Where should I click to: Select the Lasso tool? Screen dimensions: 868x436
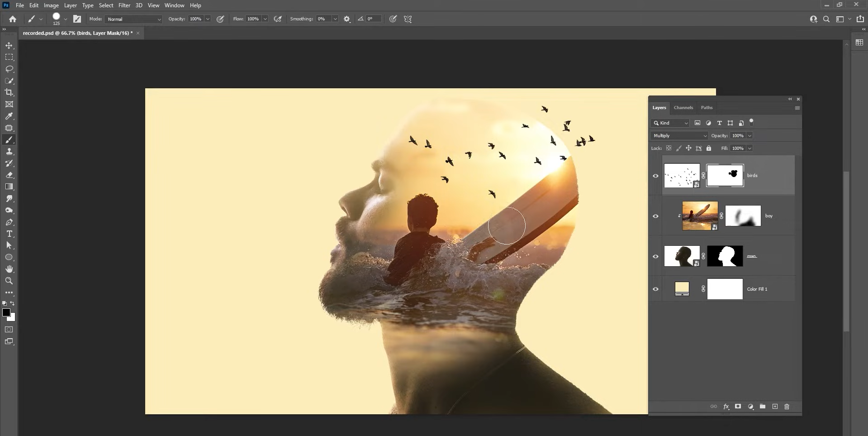click(x=9, y=69)
